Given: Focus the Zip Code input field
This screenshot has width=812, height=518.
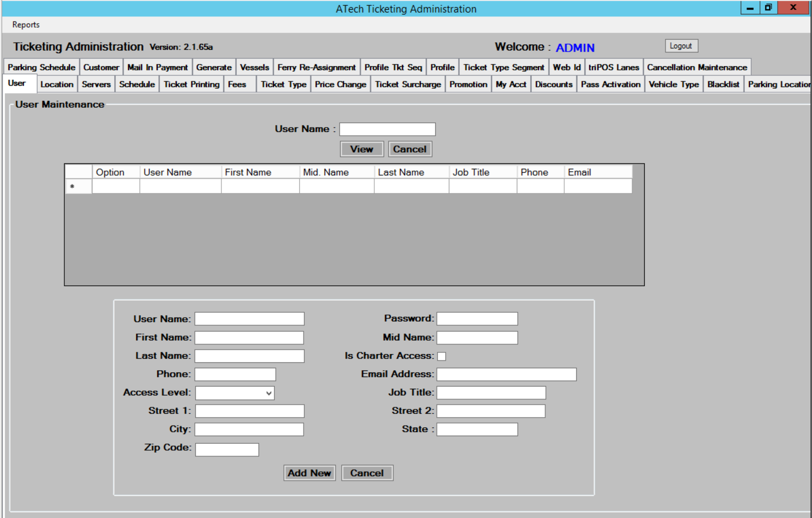Looking at the screenshot, I should click(227, 450).
